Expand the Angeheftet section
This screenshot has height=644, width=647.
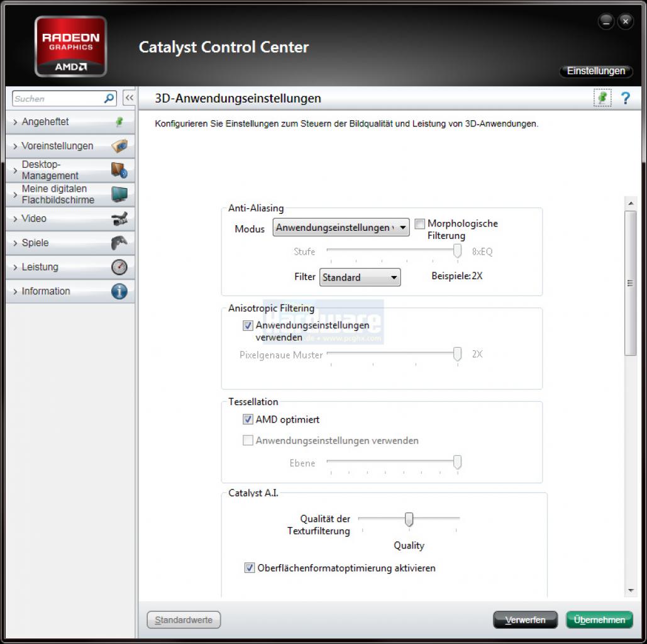[70, 122]
